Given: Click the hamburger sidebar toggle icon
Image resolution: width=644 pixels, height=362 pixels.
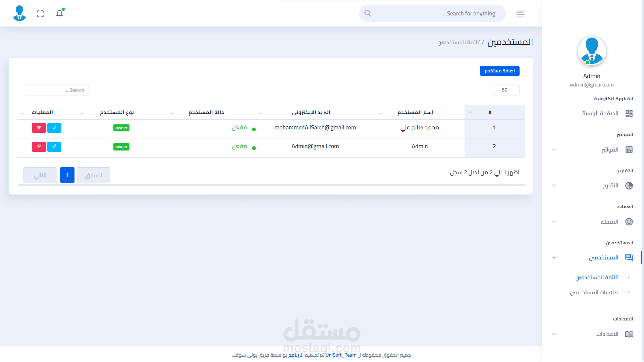Looking at the screenshot, I should (x=521, y=13).
